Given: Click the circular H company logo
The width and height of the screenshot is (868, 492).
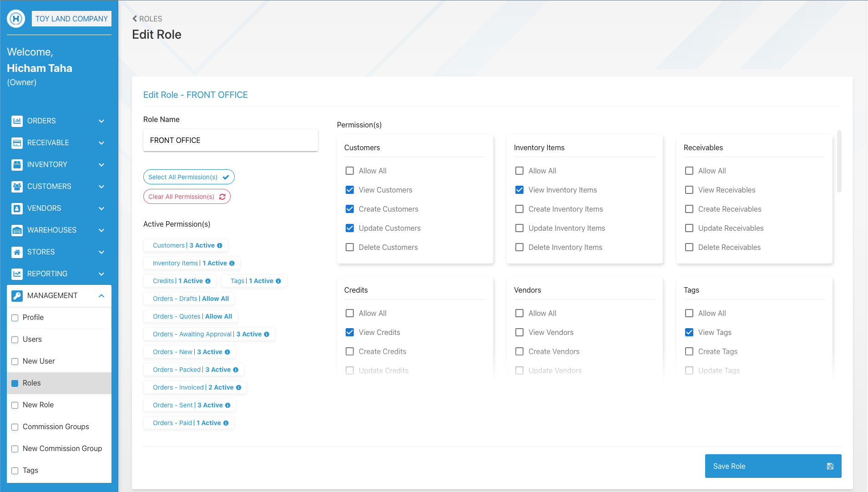Looking at the screenshot, I should click(16, 19).
